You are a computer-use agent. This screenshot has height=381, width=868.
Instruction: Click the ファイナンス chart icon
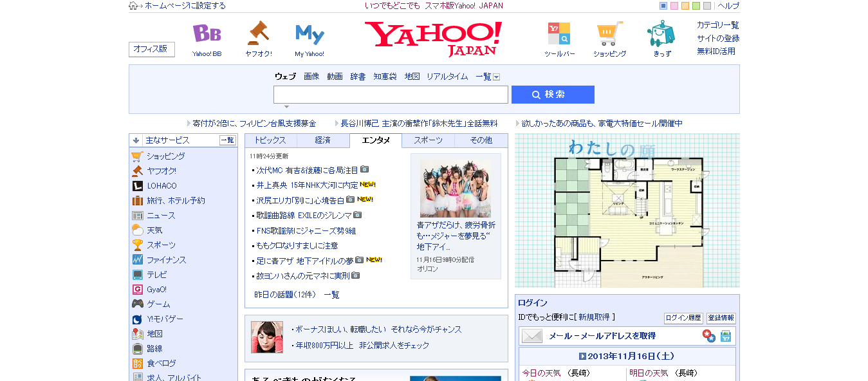click(x=137, y=259)
